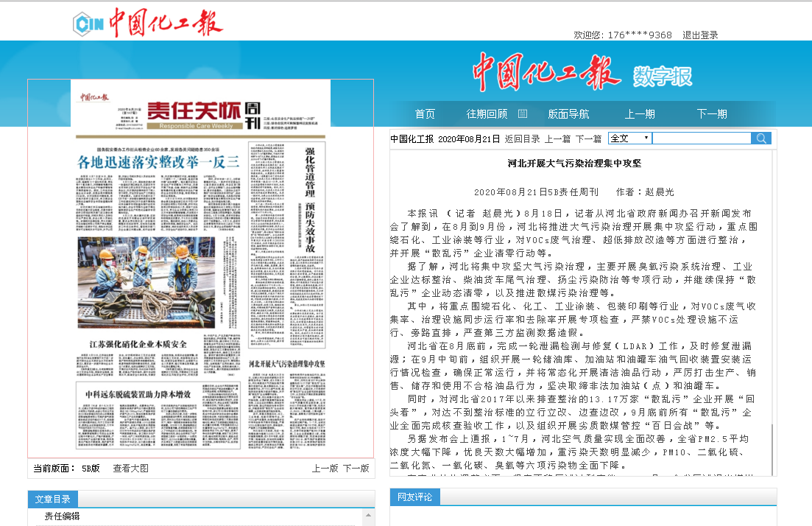The width and height of the screenshot is (812, 526).
Task: Go to 首页 in navigation bar
Action: [425, 114]
